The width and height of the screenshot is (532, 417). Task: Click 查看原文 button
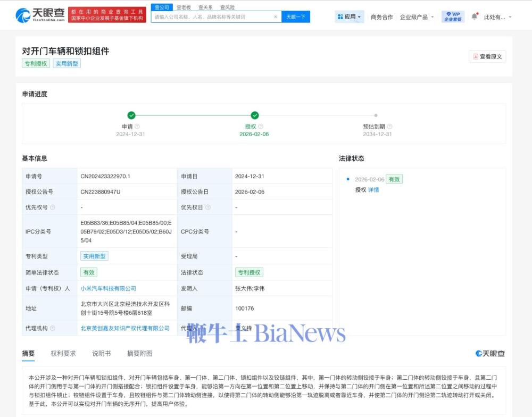click(487, 56)
